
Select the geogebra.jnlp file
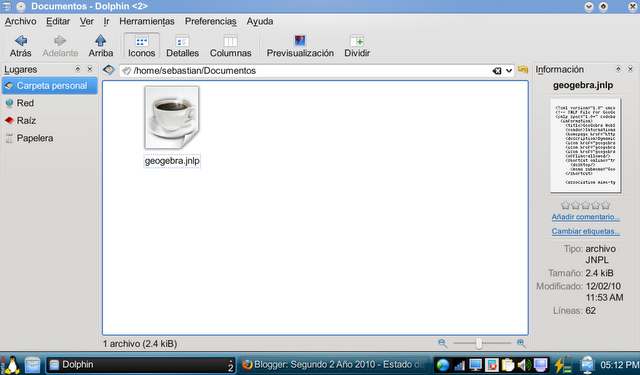(x=172, y=126)
